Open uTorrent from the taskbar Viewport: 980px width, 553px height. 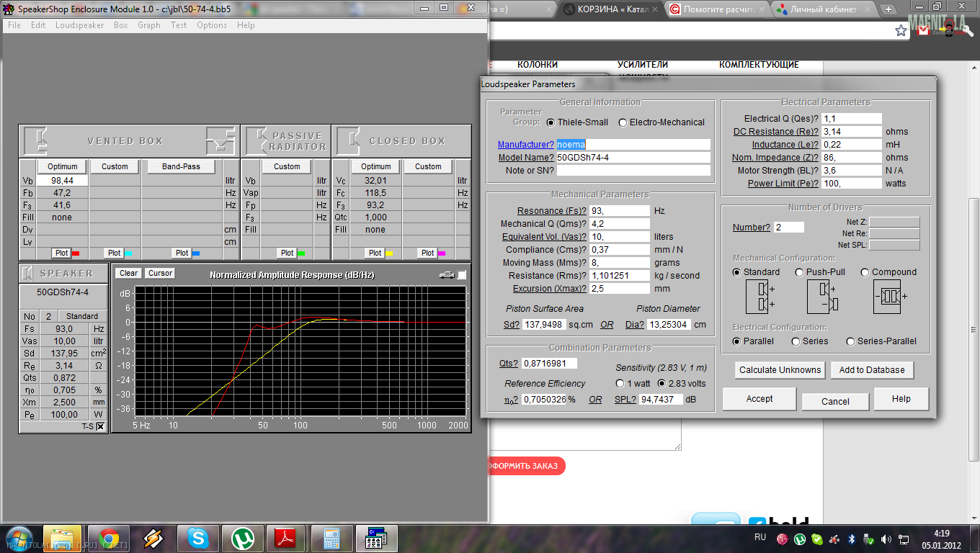(x=242, y=539)
